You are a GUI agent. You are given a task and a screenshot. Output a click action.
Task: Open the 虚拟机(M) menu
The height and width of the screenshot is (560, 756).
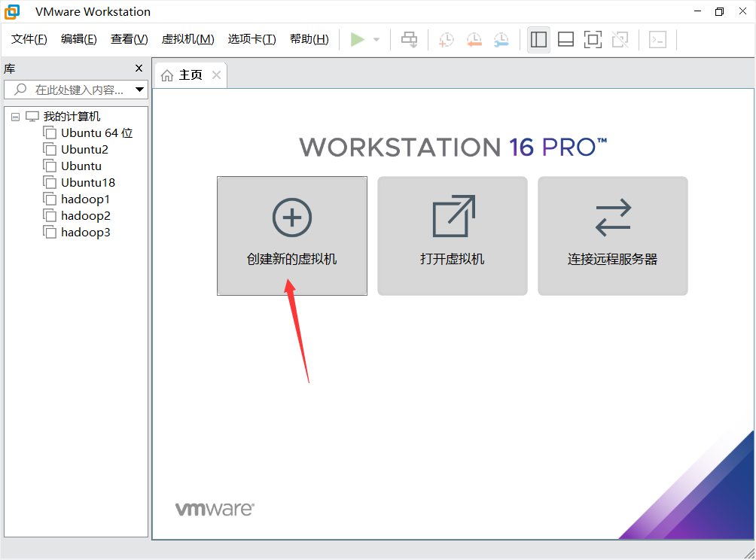pyautogui.click(x=187, y=39)
